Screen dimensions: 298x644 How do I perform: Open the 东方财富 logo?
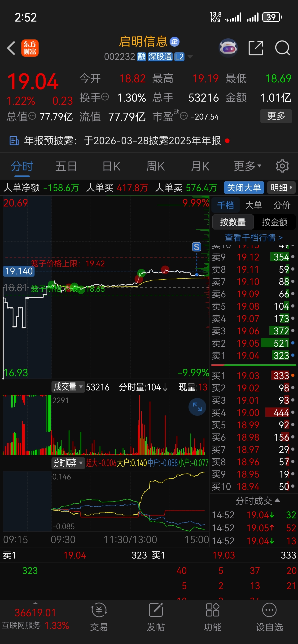(x=30, y=48)
